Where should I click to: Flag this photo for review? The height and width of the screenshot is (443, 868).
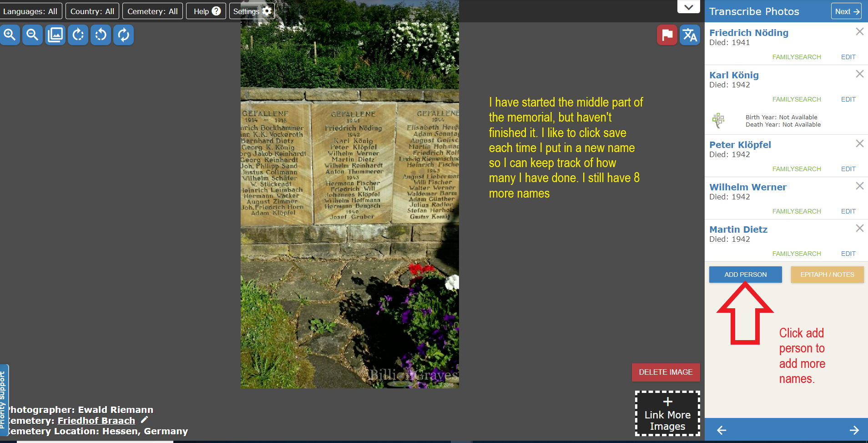pos(666,35)
